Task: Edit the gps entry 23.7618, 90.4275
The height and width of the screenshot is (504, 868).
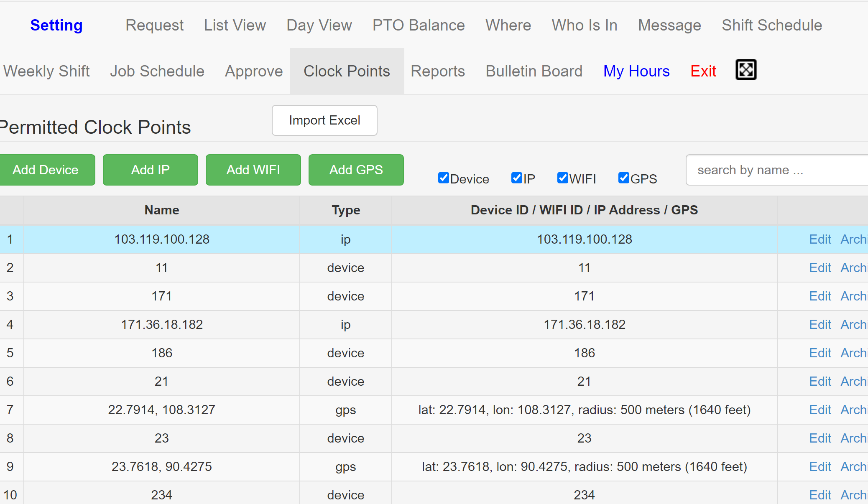Action: pos(819,466)
